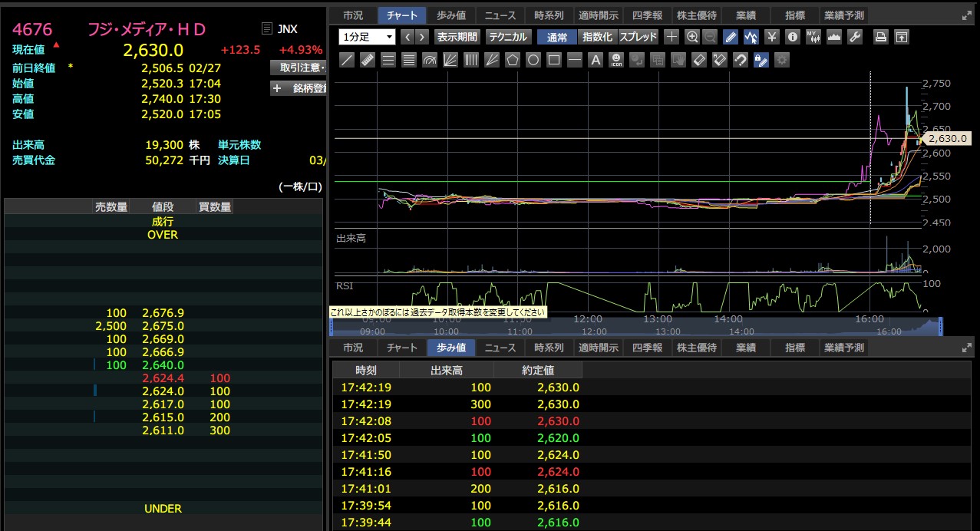Screen dimensions: 980x531
Task: Click the histogram chart icon
Action: click(x=834, y=37)
